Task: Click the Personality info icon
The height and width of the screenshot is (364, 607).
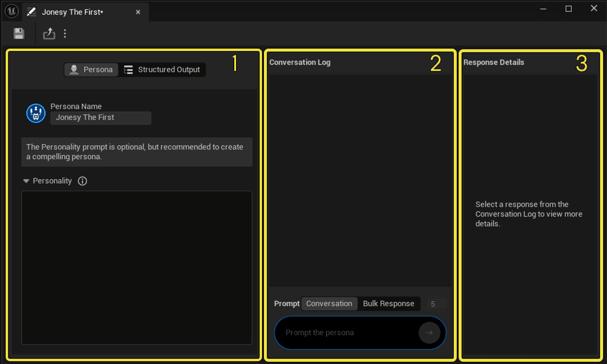Action: click(x=82, y=181)
